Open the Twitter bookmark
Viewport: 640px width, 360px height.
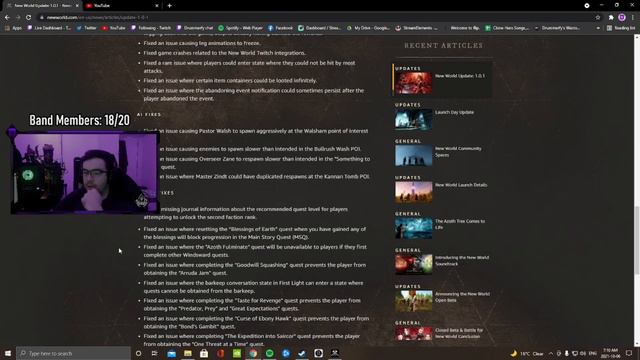click(x=86, y=28)
